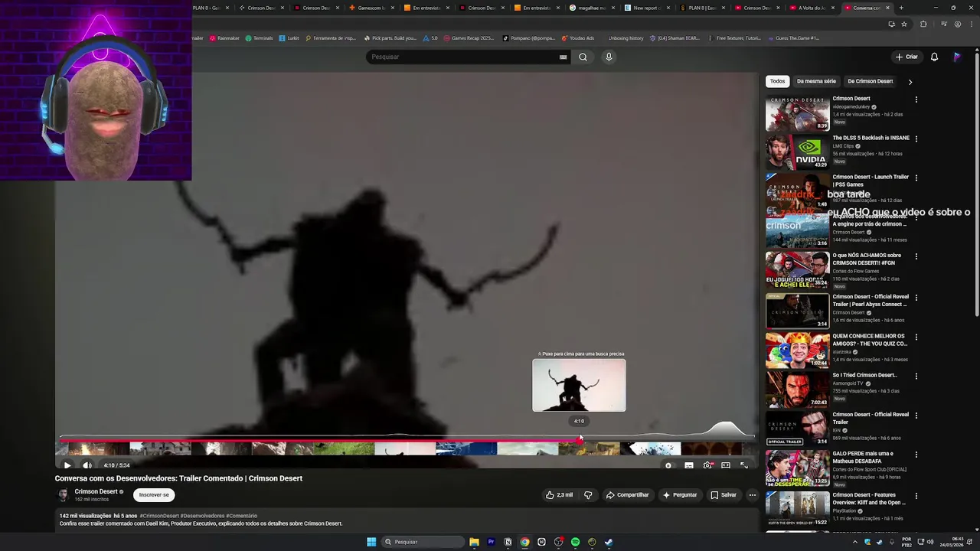Open Unboxing history bookmark

point(626,38)
